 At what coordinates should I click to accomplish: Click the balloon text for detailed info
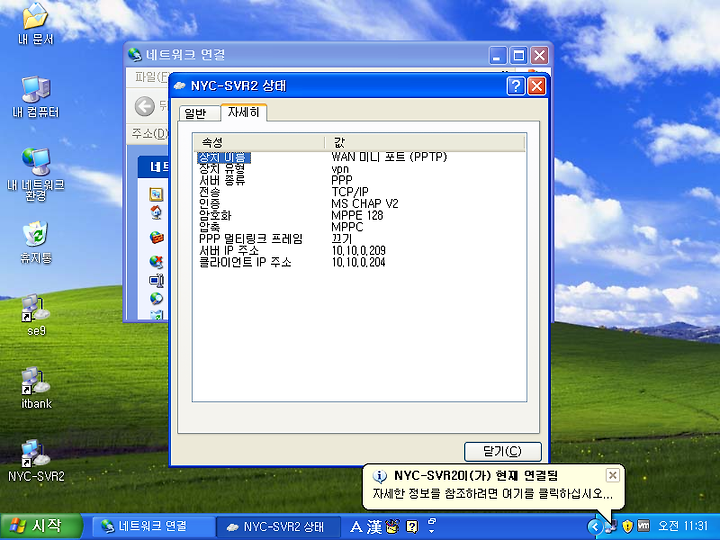pos(492,494)
